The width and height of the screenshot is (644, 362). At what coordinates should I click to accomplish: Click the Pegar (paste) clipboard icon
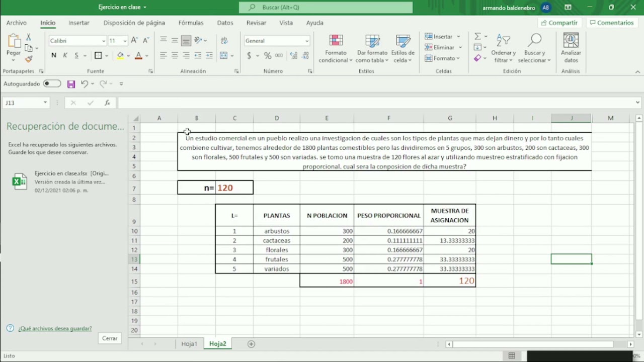(x=14, y=42)
